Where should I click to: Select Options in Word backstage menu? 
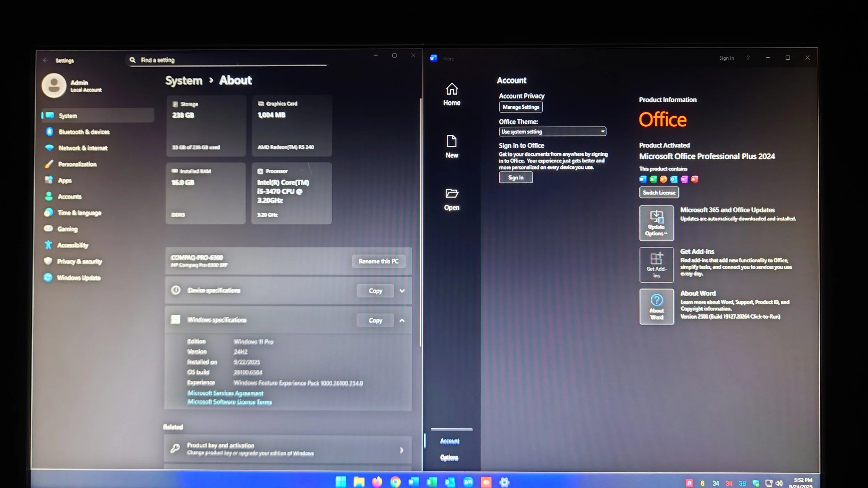click(449, 457)
